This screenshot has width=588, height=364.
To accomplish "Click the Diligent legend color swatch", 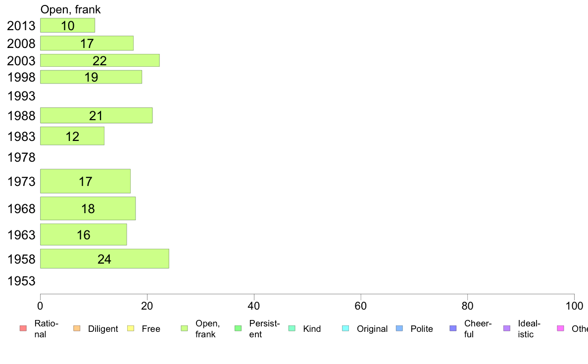I will (x=77, y=328).
